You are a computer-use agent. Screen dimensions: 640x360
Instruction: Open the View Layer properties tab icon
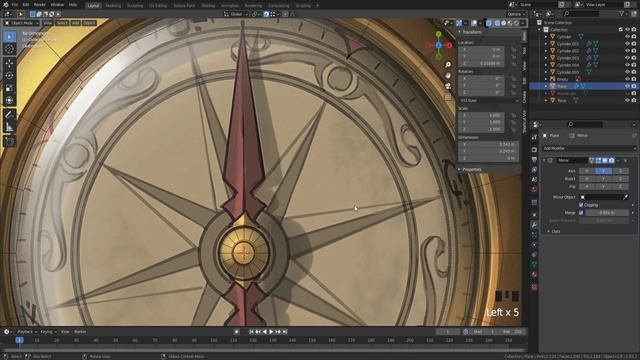click(534, 170)
